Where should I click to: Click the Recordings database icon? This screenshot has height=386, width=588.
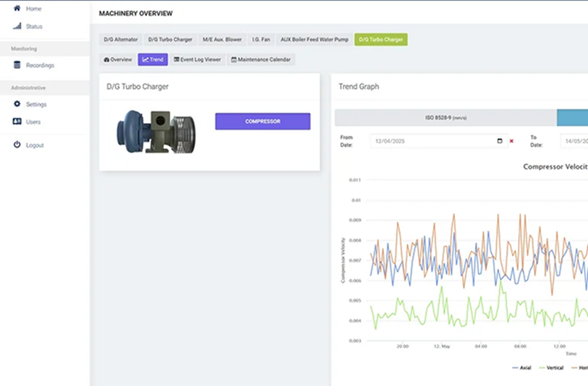[x=17, y=65]
